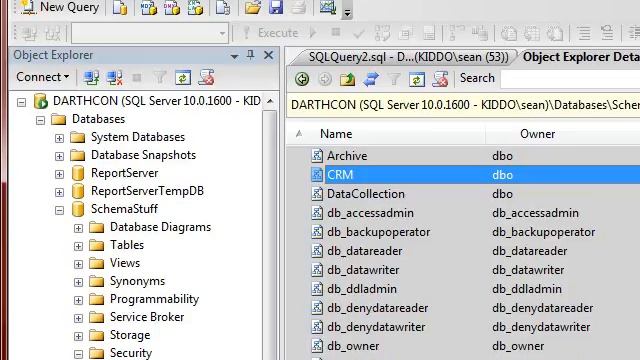Click the Synchronize icon in Details toolbar
This screenshot has width=640, height=360.
tap(371, 79)
